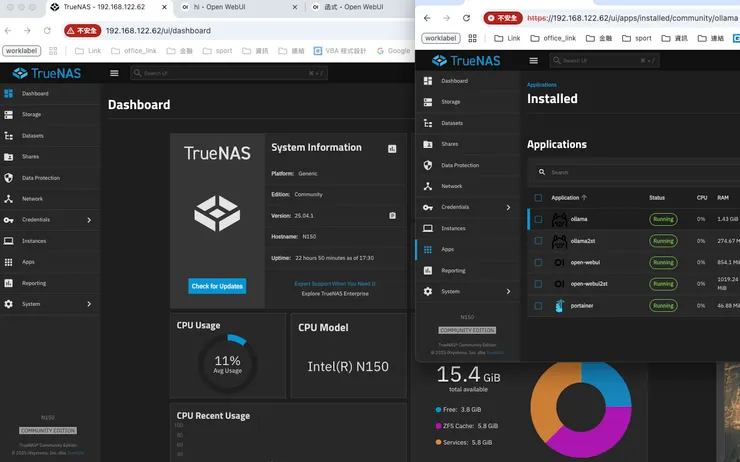
Task: Open office_link bookmark folder in right browser
Action: point(553,38)
